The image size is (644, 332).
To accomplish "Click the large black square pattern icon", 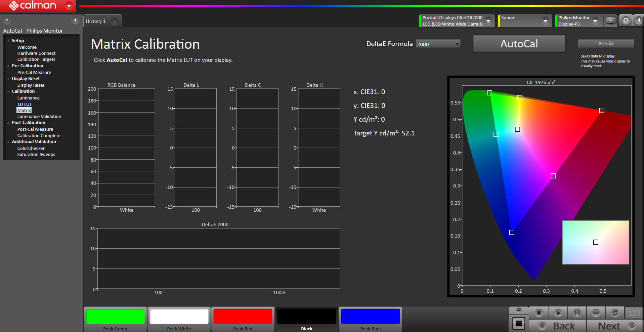I will click(x=519, y=324).
